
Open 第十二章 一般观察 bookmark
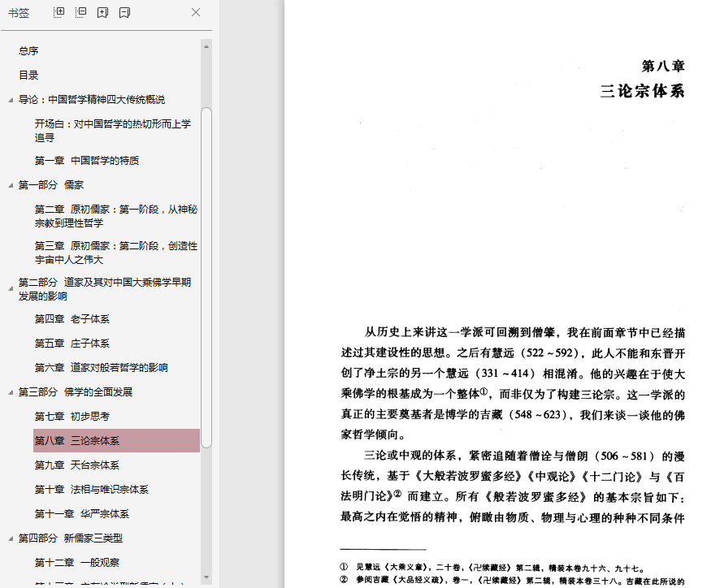pos(77,562)
